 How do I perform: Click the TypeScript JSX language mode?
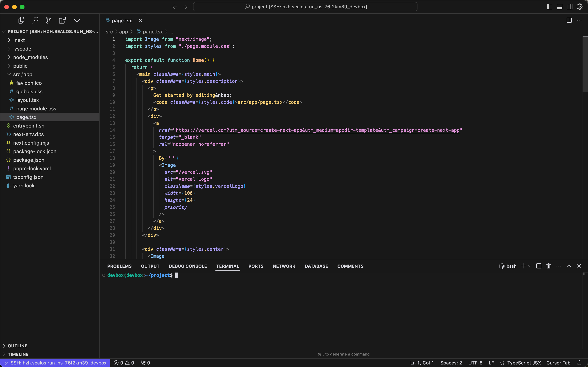tap(524, 363)
